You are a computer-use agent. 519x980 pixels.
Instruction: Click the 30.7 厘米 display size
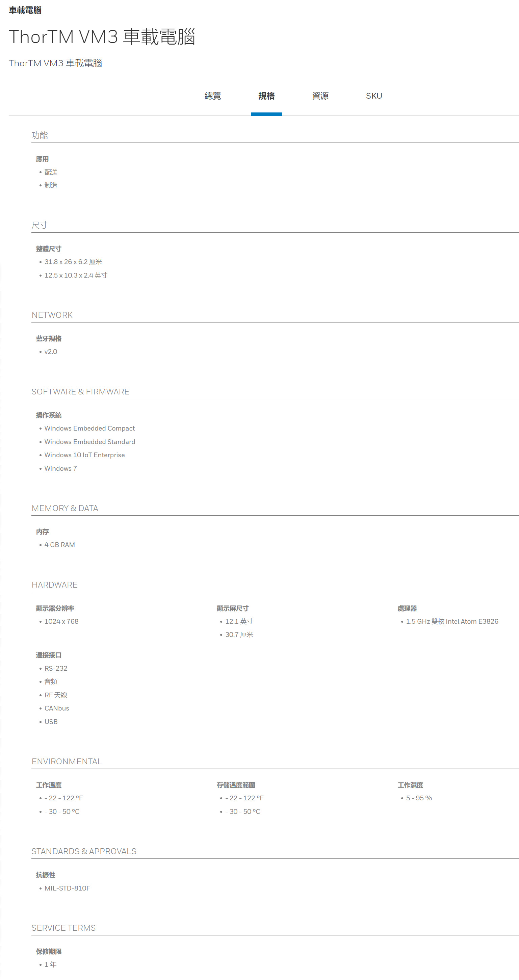tap(239, 635)
